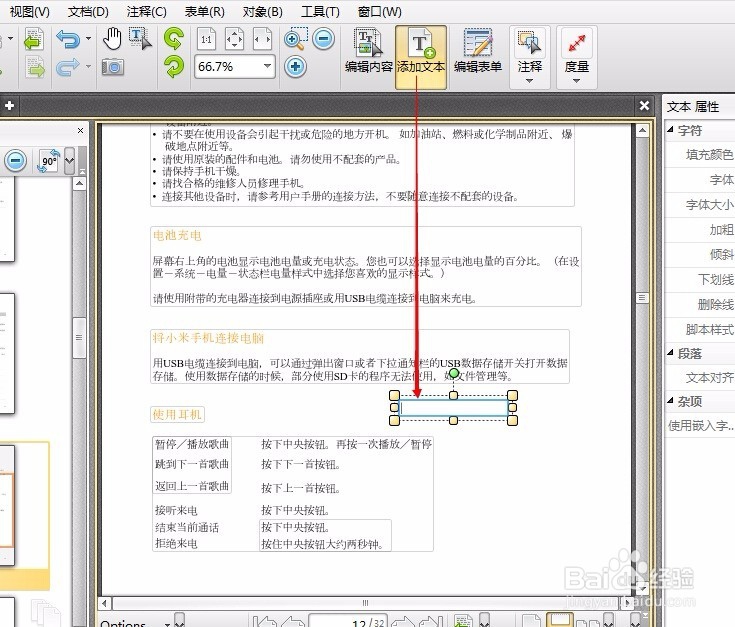This screenshot has height=627, width=735.
Task: Select continuous page layout icon
Action: click(x=560, y=620)
